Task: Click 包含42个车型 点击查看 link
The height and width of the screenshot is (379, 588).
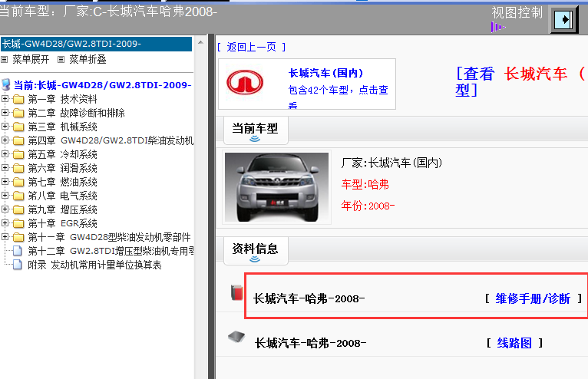Action: [338, 97]
